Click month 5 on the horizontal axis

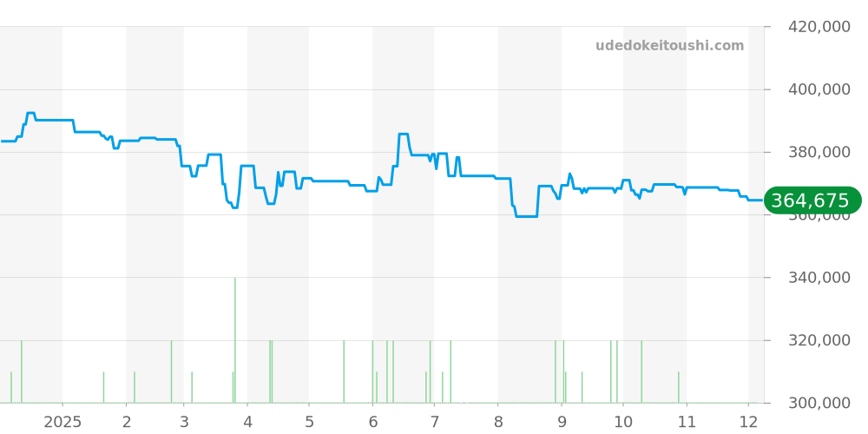pos(309,422)
